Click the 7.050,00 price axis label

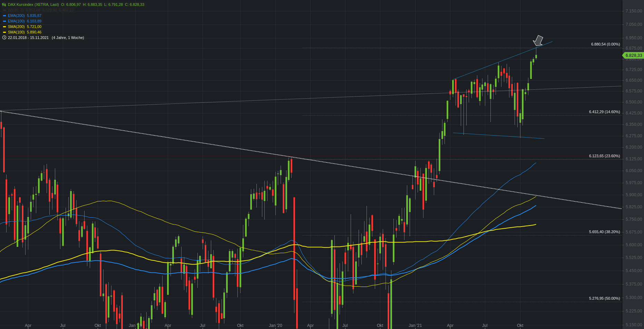634,24
